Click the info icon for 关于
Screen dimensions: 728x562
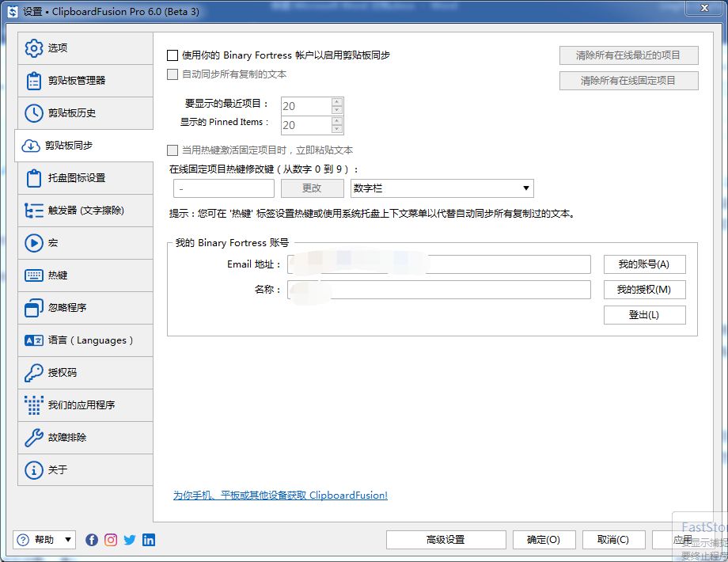pos(34,470)
